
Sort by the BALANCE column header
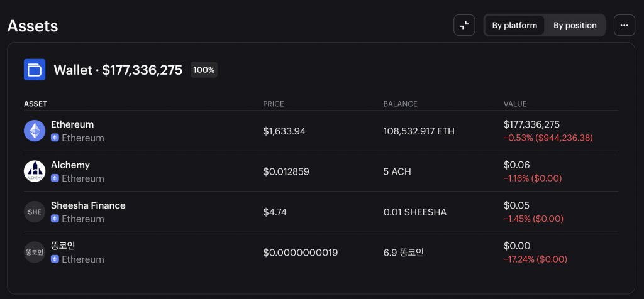pos(400,104)
